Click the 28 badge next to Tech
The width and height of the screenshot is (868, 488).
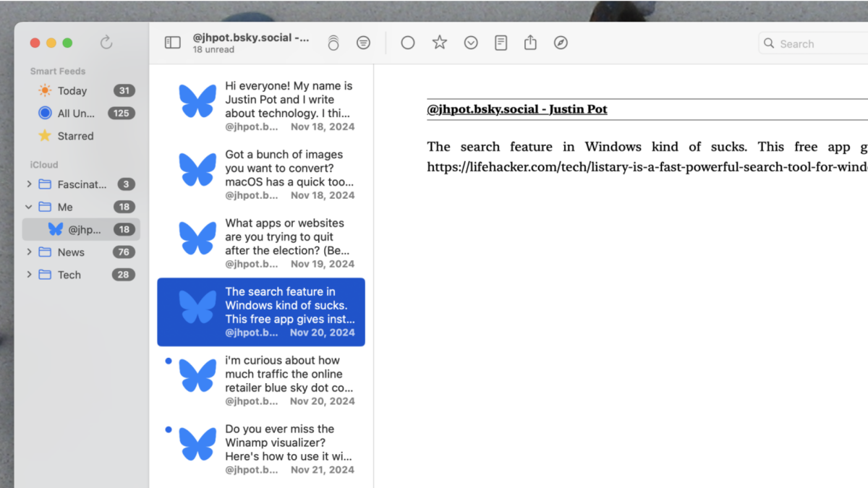tap(124, 275)
